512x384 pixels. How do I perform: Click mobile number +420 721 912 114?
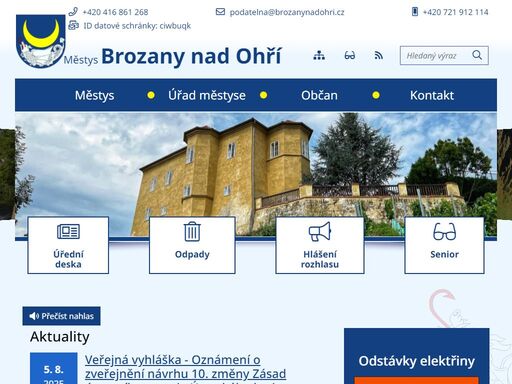coord(456,12)
